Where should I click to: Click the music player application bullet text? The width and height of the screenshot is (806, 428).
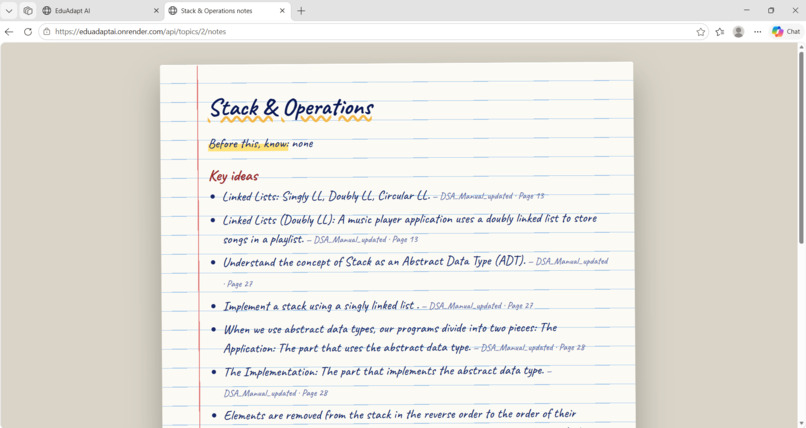click(409, 229)
